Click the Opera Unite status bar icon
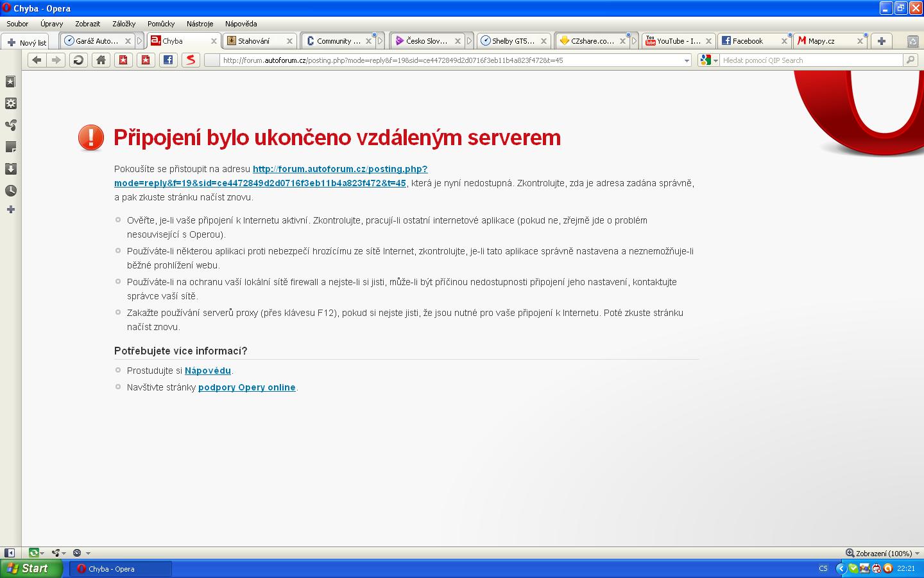 (x=56, y=553)
